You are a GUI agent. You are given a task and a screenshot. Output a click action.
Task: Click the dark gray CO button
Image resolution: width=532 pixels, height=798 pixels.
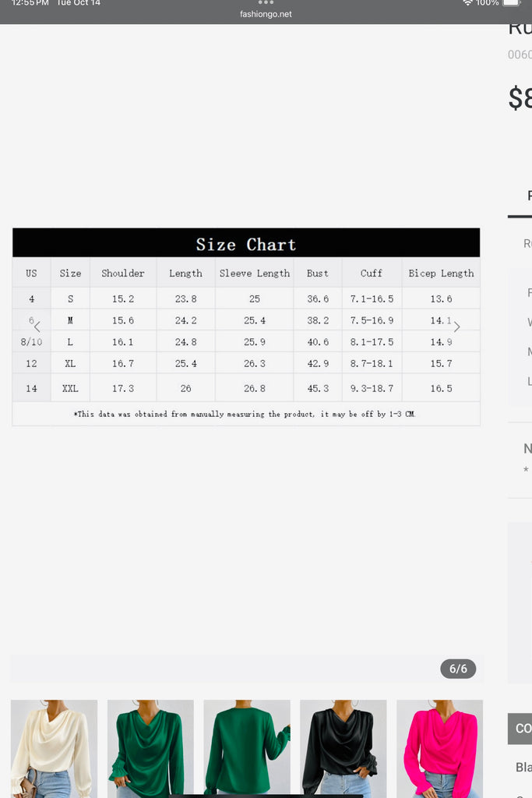[521, 729]
